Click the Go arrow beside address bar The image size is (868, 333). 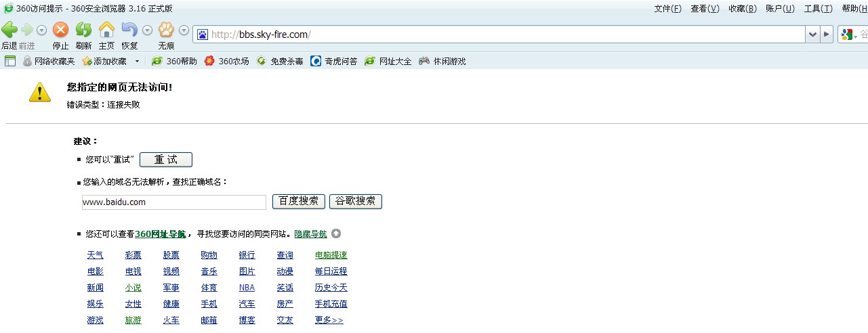click(827, 35)
